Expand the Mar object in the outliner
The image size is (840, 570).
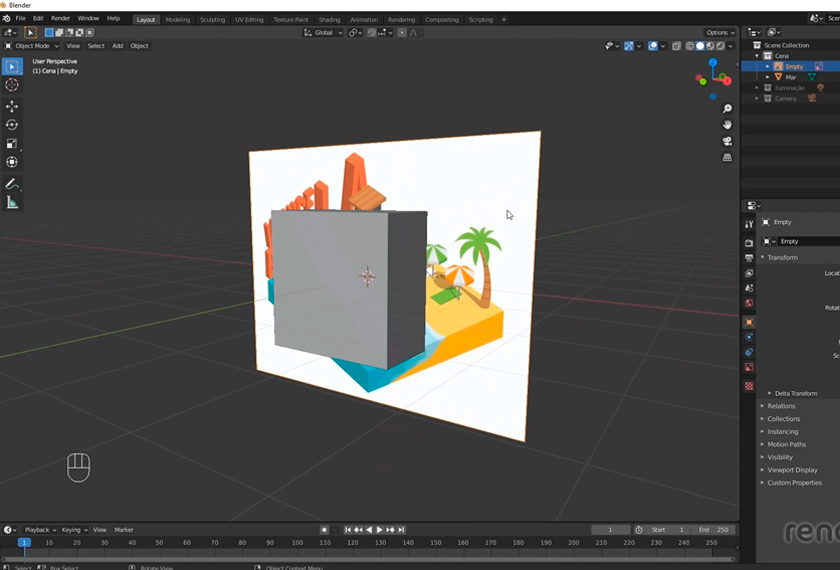pyautogui.click(x=768, y=77)
